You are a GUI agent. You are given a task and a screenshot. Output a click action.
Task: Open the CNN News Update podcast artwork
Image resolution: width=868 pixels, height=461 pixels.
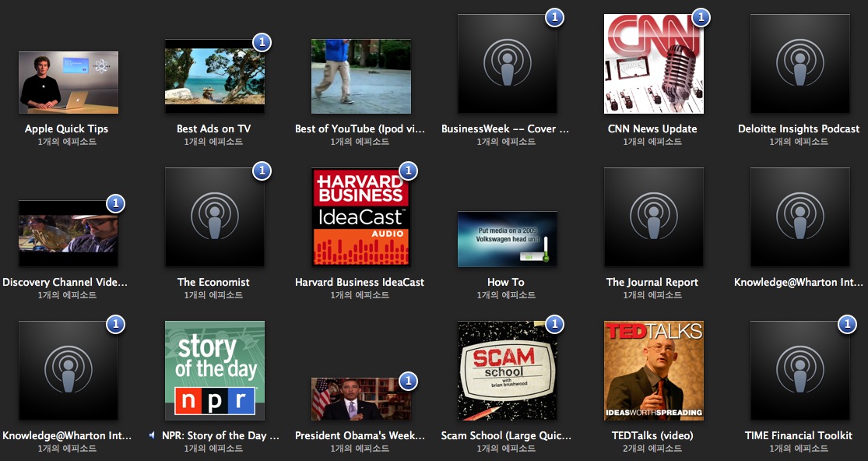pyautogui.click(x=653, y=64)
